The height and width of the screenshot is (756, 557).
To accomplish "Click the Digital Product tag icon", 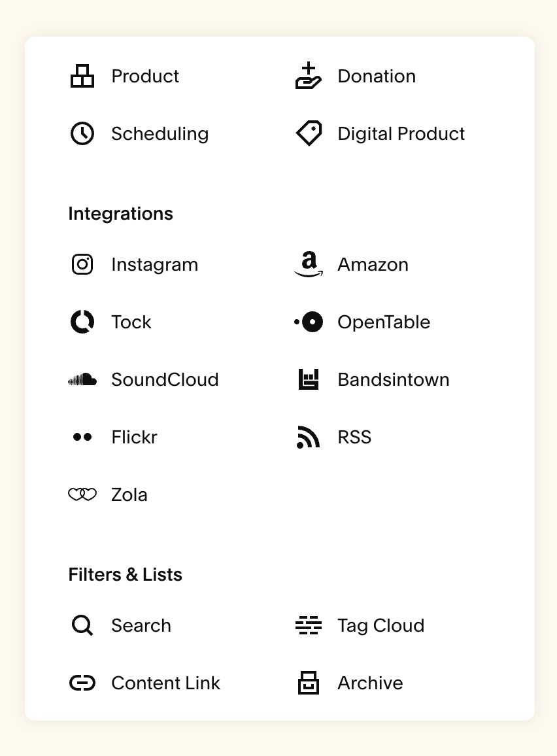I will pyautogui.click(x=309, y=133).
